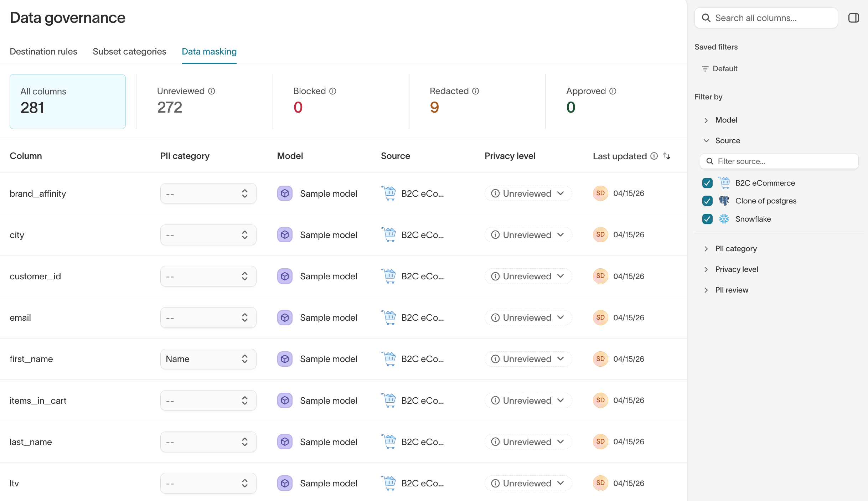This screenshot has width=868, height=501.
Task: Toggle the right sidebar panel icon
Action: (853, 18)
